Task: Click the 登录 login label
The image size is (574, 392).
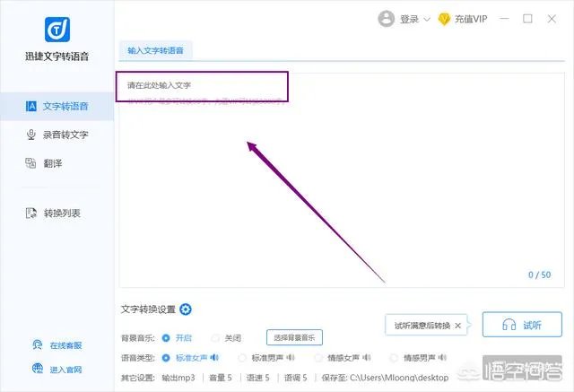Action: (x=409, y=19)
